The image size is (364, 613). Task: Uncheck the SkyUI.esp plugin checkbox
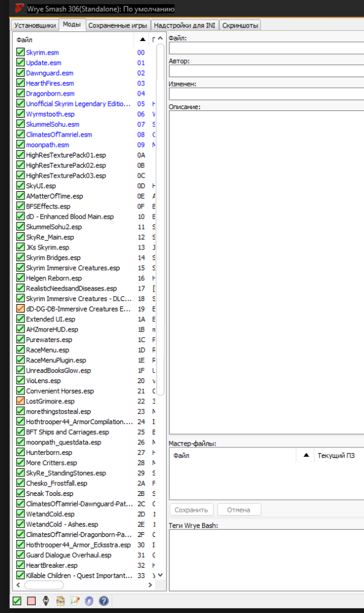pyautogui.click(x=20, y=185)
